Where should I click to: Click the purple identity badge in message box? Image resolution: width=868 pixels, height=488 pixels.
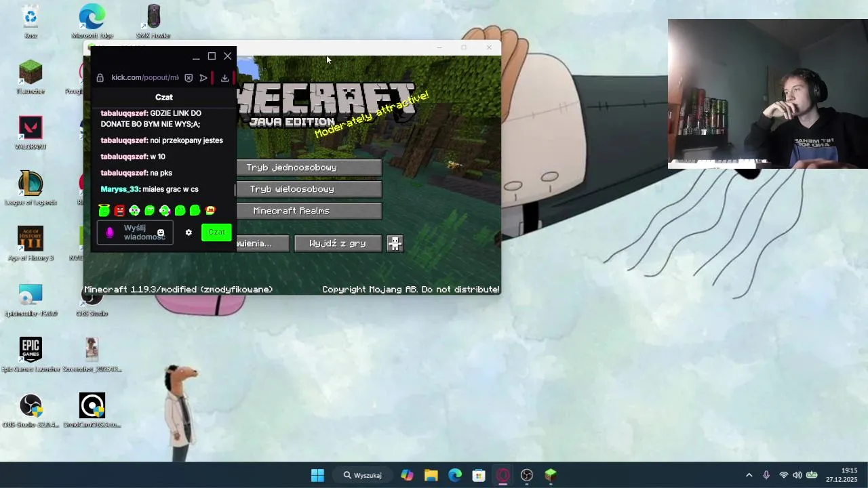coord(110,232)
